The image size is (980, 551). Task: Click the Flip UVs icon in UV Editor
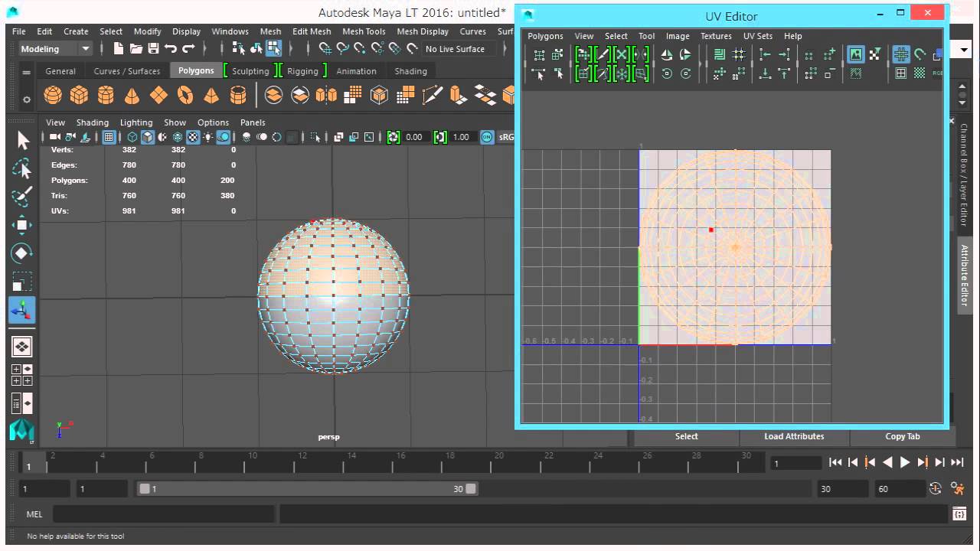[667, 54]
